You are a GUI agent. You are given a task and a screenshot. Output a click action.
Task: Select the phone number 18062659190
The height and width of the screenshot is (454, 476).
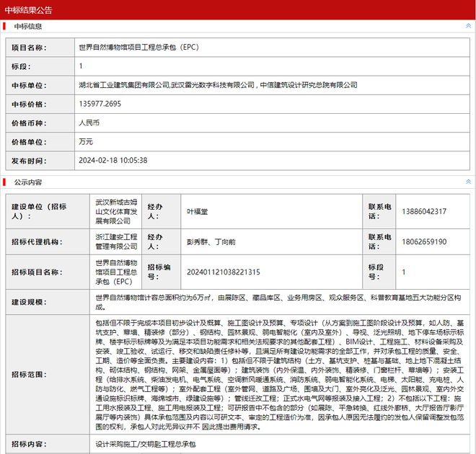point(424,241)
